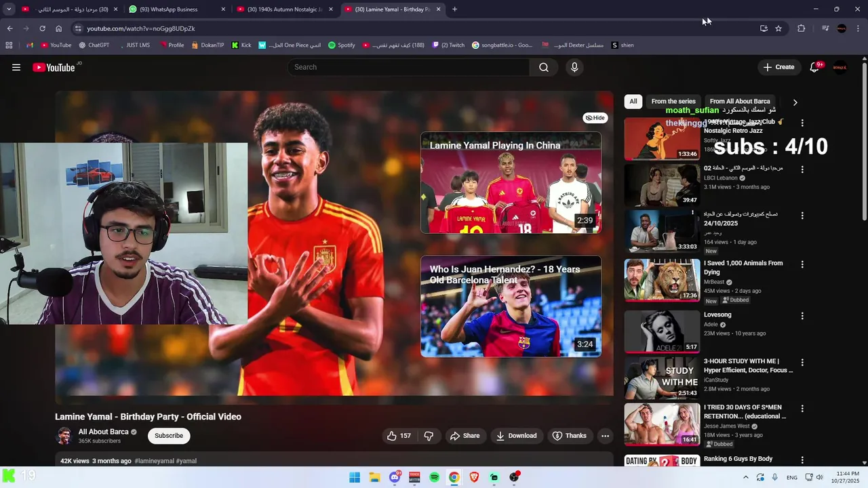Open the Chrome tab search dropdown
Image resolution: width=868 pixels, height=488 pixels.
click(9, 9)
